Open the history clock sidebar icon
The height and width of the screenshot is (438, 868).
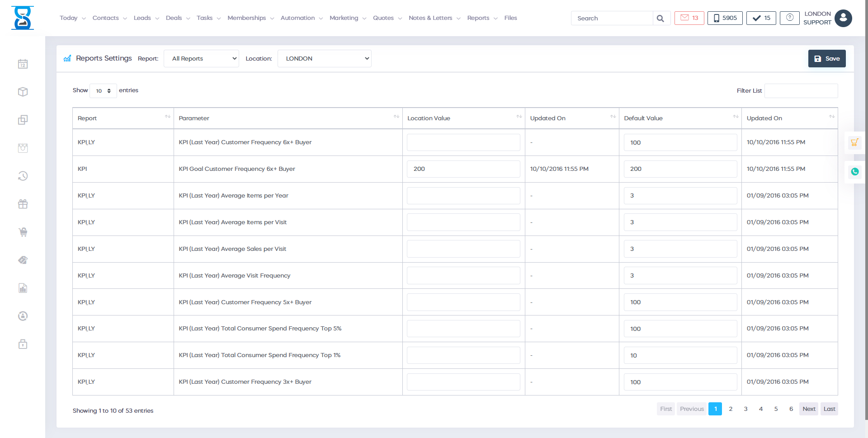[x=23, y=176]
